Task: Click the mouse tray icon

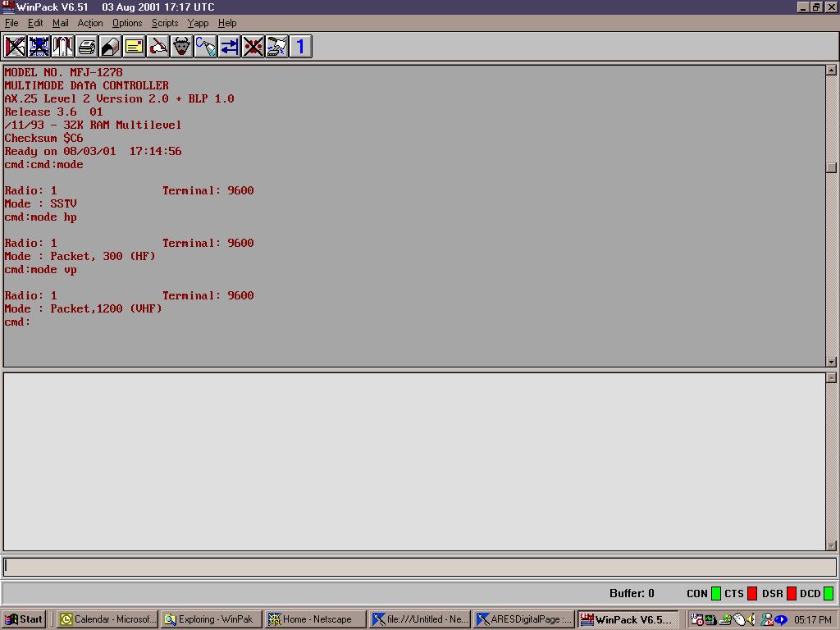Action: pos(739,619)
